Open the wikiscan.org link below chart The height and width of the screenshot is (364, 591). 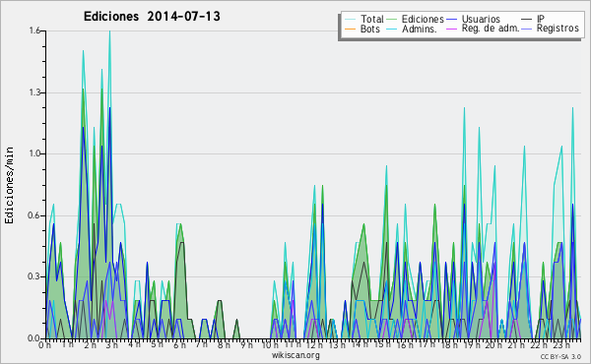tap(295, 355)
